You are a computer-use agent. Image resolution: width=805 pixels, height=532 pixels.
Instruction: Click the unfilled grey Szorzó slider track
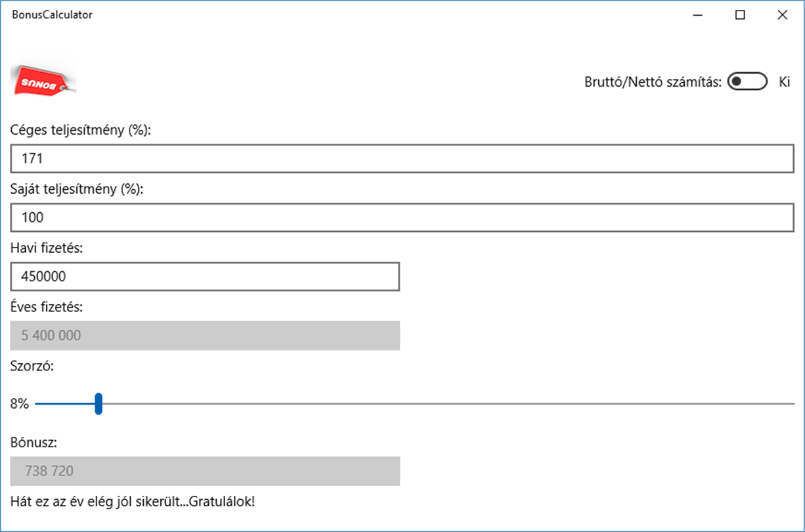[446, 404]
